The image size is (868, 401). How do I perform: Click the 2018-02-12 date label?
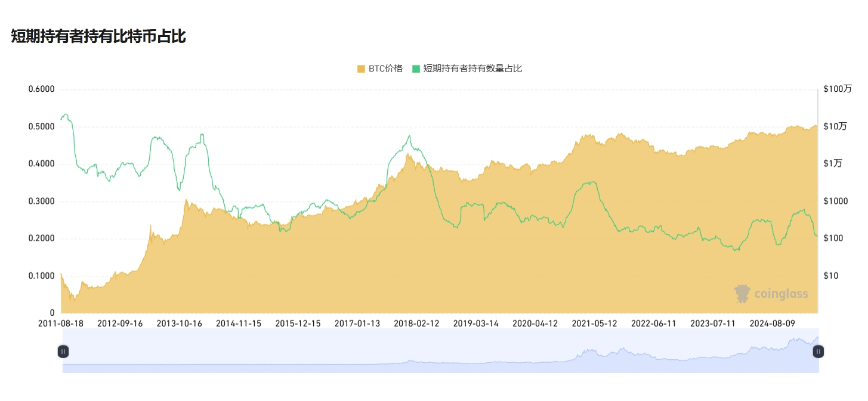point(416,324)
